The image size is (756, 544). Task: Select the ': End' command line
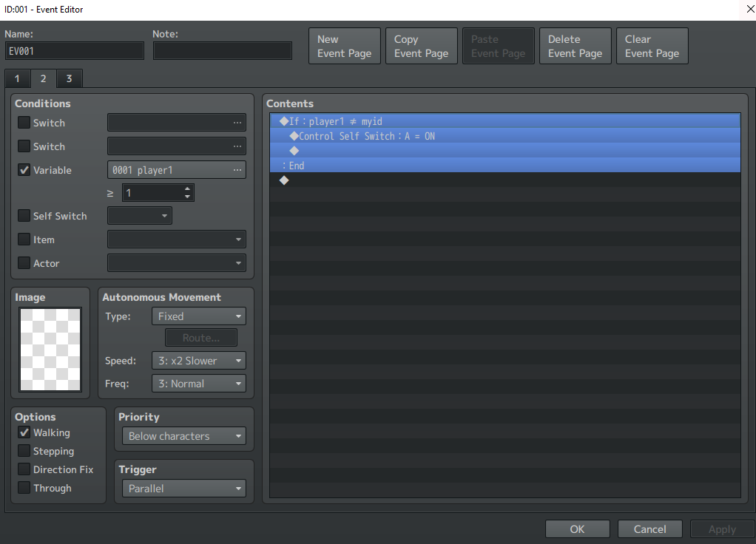(504, 166)
